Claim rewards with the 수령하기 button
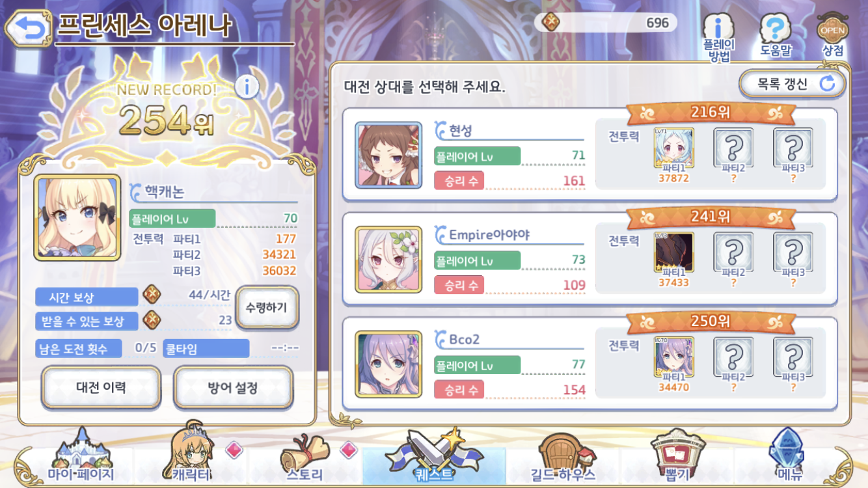Image resolution: width=868 pixels, height=488 pixels. coord(267,307)
